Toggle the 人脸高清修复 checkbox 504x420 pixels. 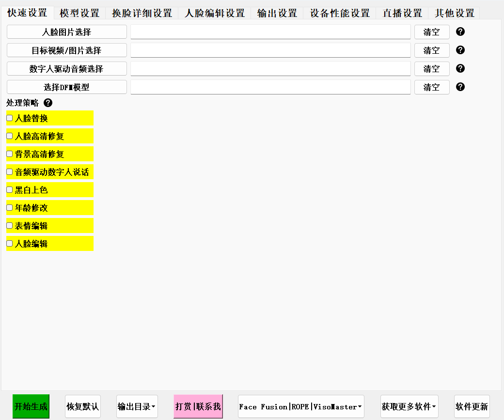click(x=10, y=136)
